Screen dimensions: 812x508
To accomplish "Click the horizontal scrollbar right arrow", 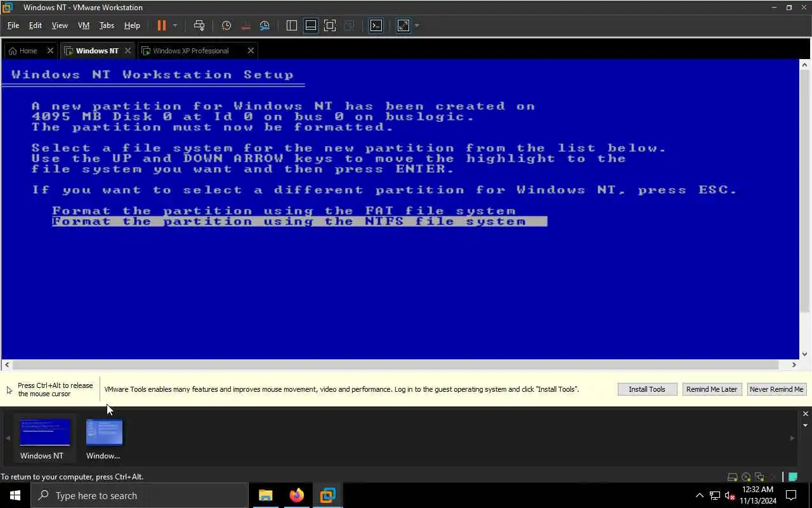I will [794, 364].
